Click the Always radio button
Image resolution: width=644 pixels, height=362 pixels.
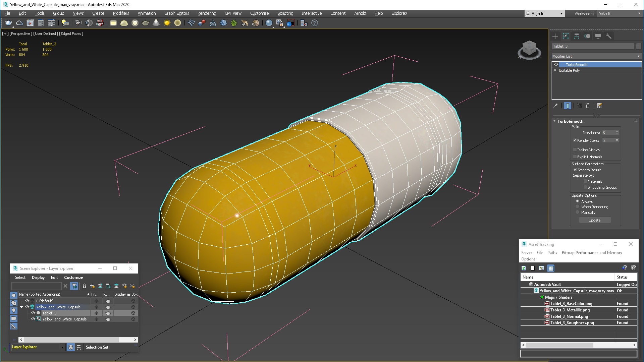(578, 201)
